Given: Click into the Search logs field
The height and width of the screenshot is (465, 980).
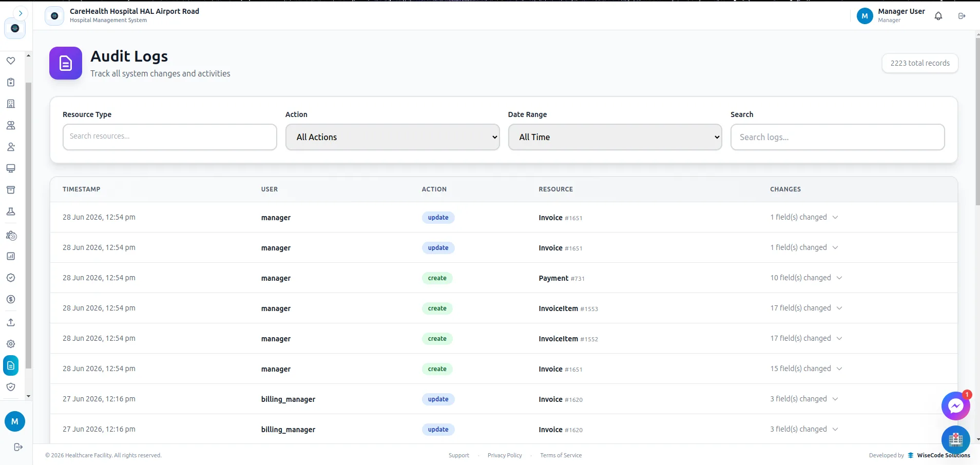Looking at the screenshot, I should [838, 137].
